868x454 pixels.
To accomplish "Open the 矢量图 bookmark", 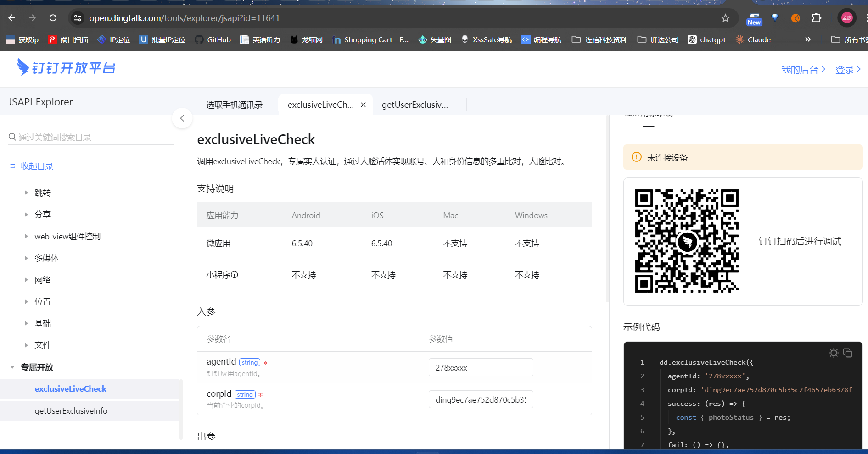I will [435, 39].
